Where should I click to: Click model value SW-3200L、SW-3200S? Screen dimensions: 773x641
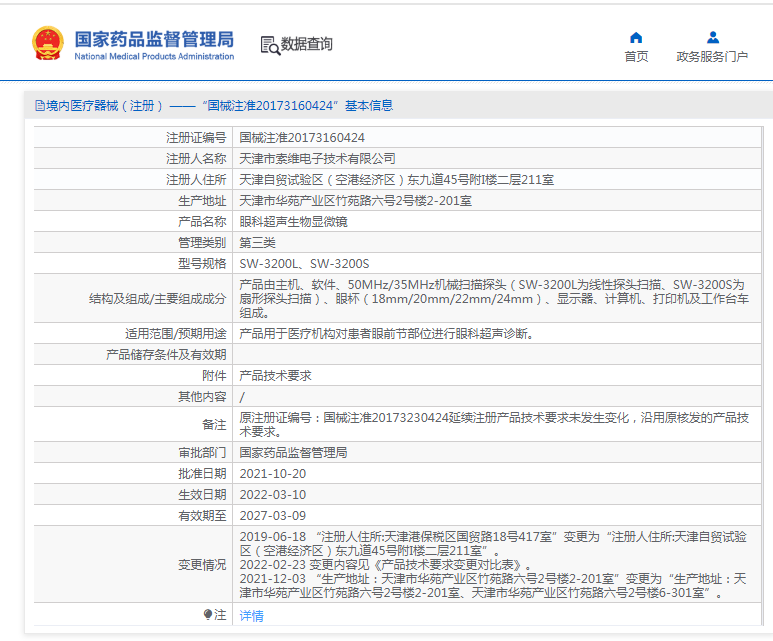point(304,264)
